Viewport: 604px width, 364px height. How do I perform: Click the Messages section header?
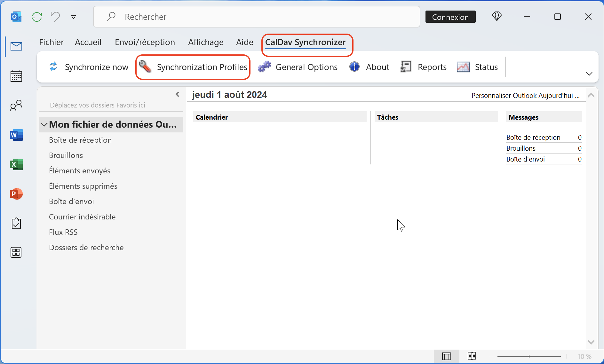pyautogui.click(x=544, y=117)
